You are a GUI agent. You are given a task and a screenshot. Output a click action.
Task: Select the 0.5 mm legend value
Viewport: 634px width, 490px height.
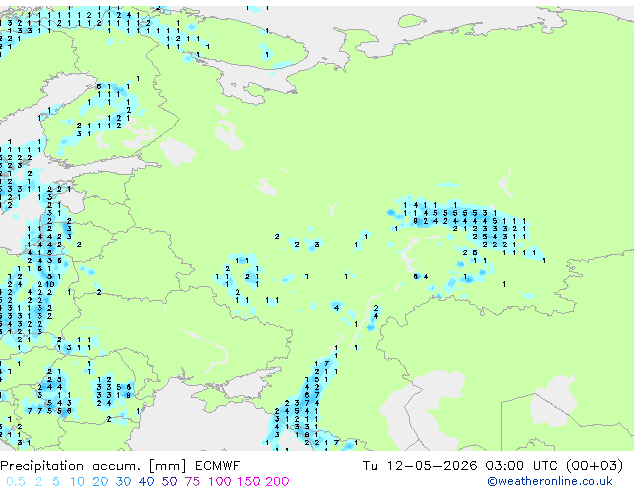tap(16, 482)
